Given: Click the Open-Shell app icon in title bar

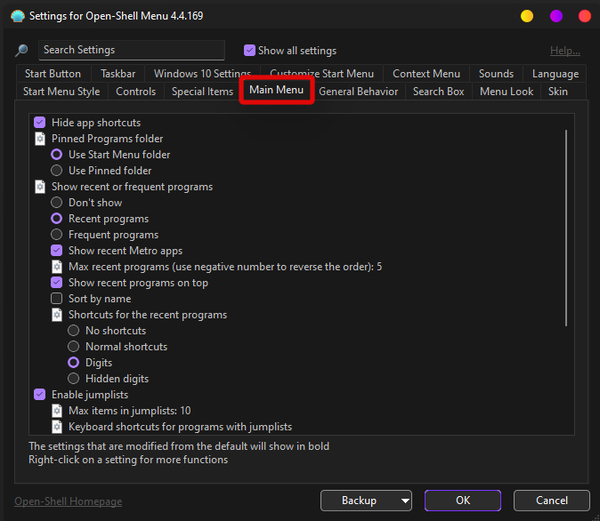Looking at the screenshot, I should point(17,16).
